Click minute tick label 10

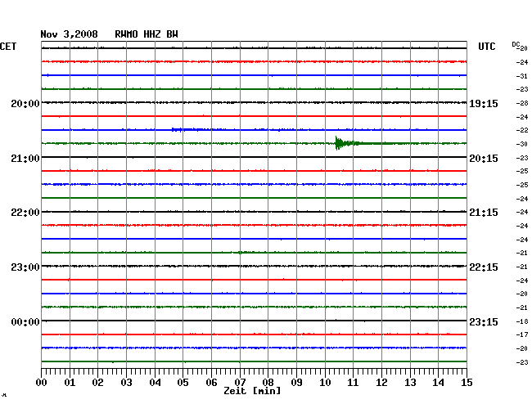coord(325,382)
